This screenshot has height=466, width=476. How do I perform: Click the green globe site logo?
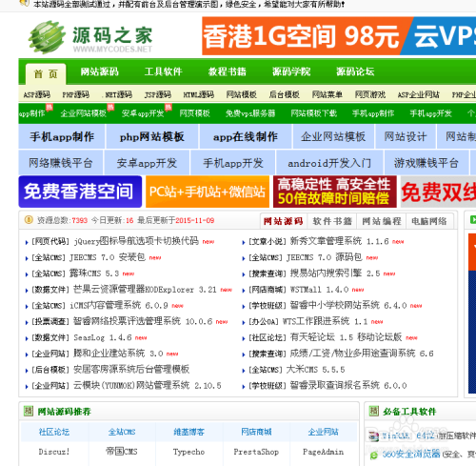point(47,37)
